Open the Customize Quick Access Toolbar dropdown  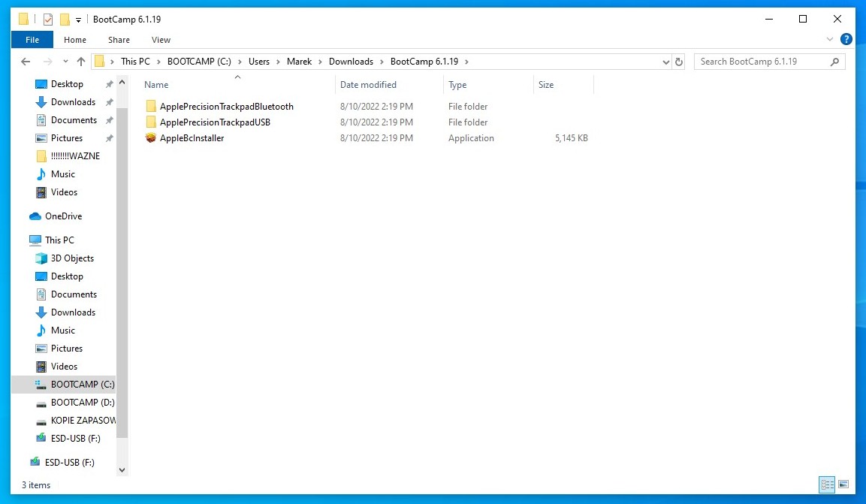pyautogui.click(x=78, y=20)
